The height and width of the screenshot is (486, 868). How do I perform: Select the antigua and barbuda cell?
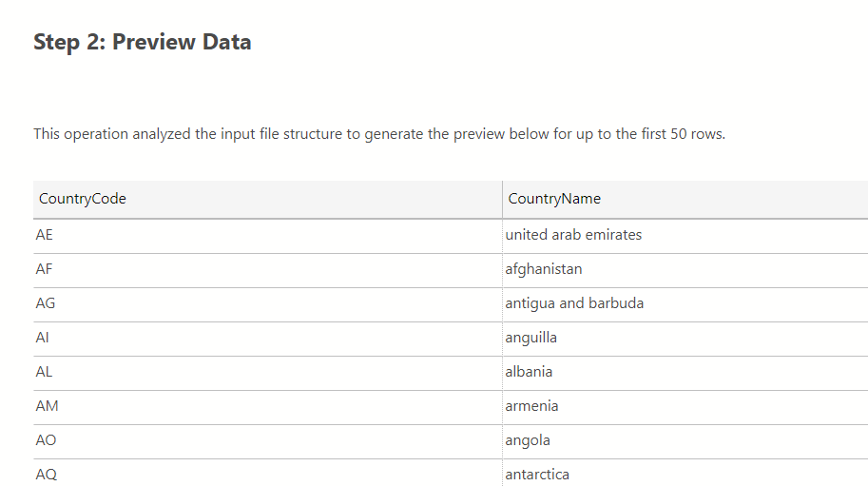point(574,303)
